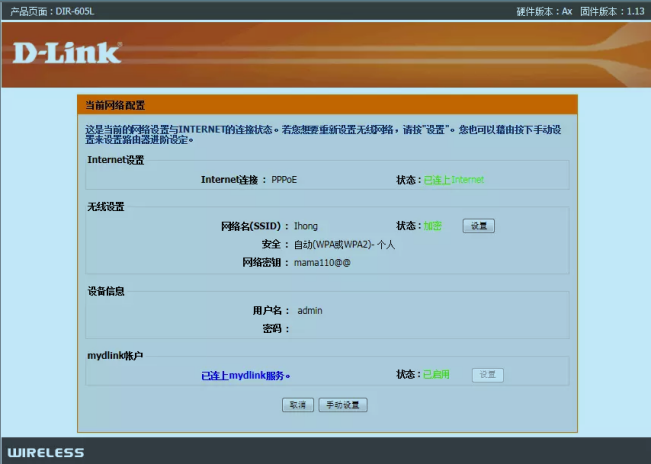Click the 硬件版本 Ax text
651x464 pixels.
(544, 11)
